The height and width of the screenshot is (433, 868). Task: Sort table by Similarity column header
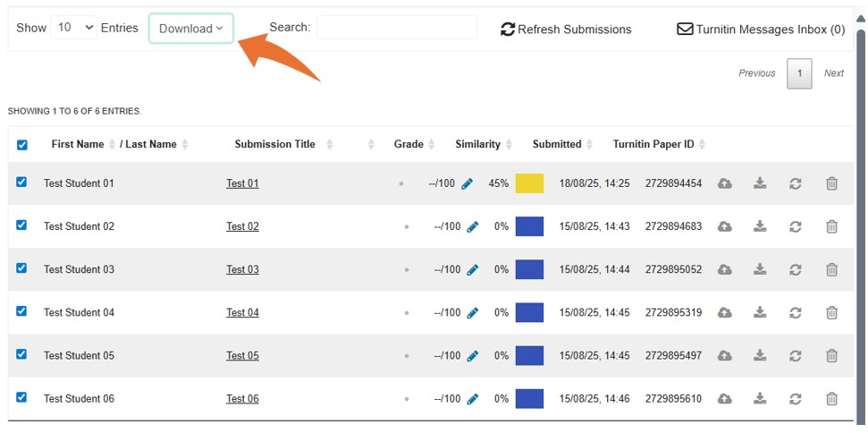pos(478,144)
